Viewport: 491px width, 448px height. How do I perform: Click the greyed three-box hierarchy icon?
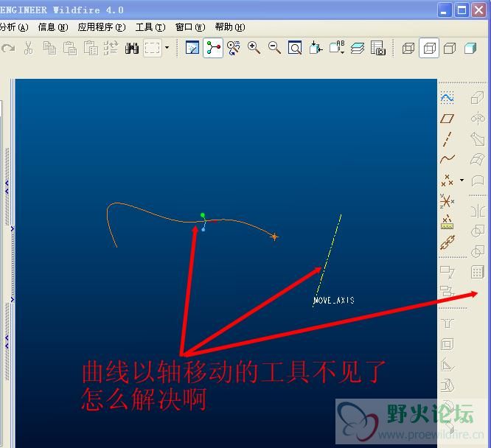(x=448, y=291)
